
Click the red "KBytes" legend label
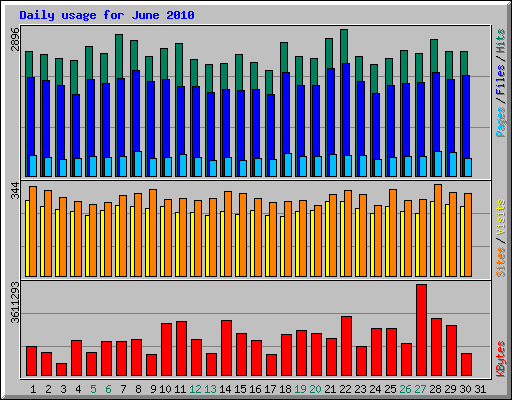501,359
